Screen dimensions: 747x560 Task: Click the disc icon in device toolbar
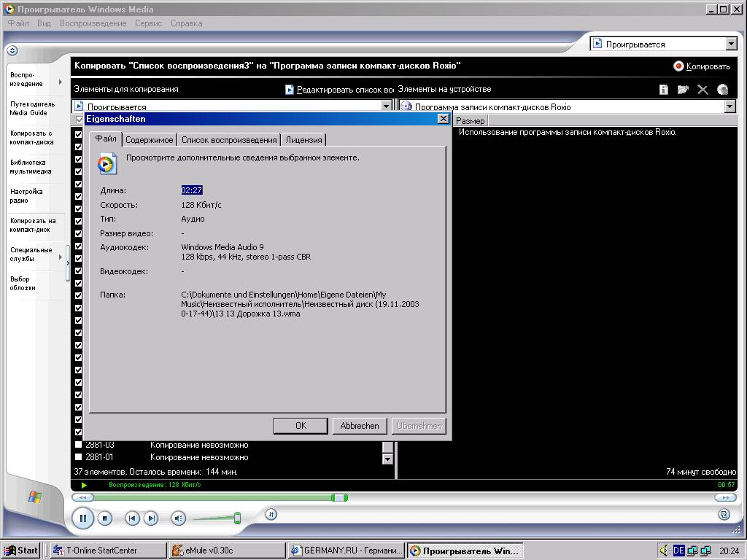coord(723,90)
